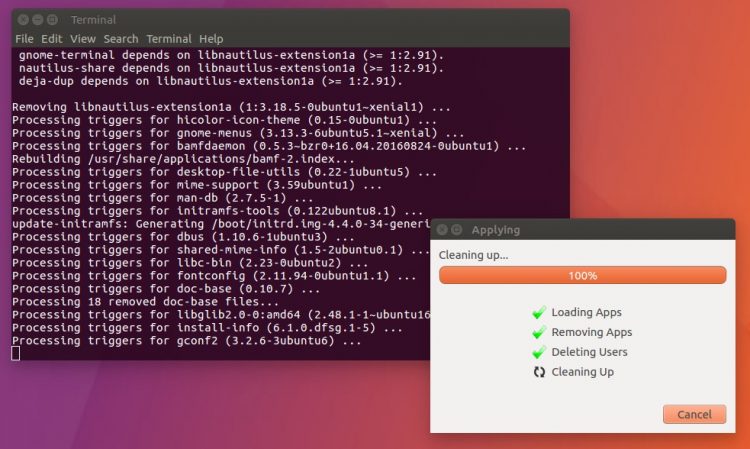This screenshot has width=750, height=449.
Task: Open the Edit menu in Terminal
Action: point(51,39)
